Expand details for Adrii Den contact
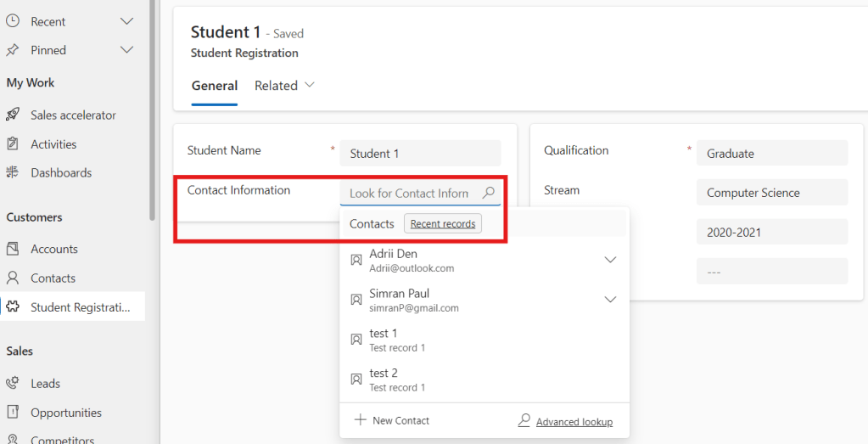 610,260
